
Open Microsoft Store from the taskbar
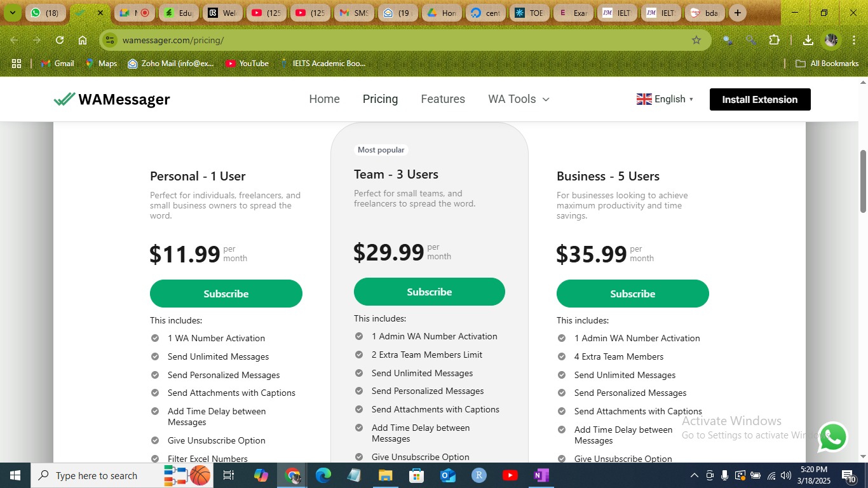point(417,475)
